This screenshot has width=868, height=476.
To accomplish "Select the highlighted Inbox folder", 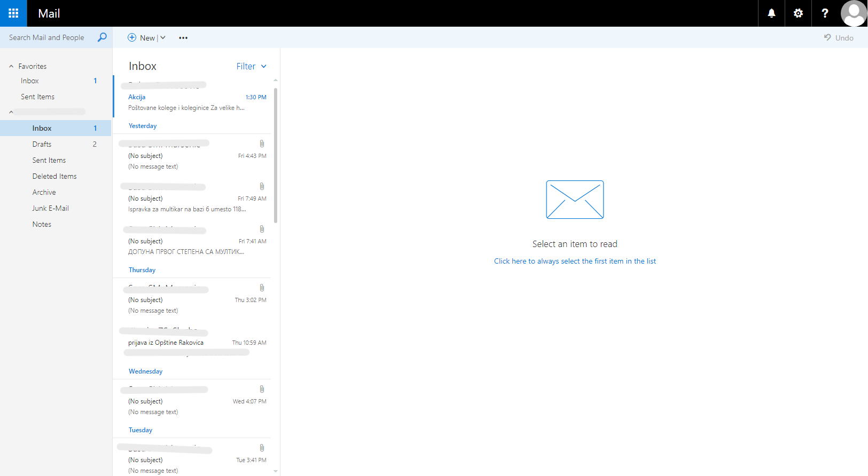I will click(x=56, y=128).
